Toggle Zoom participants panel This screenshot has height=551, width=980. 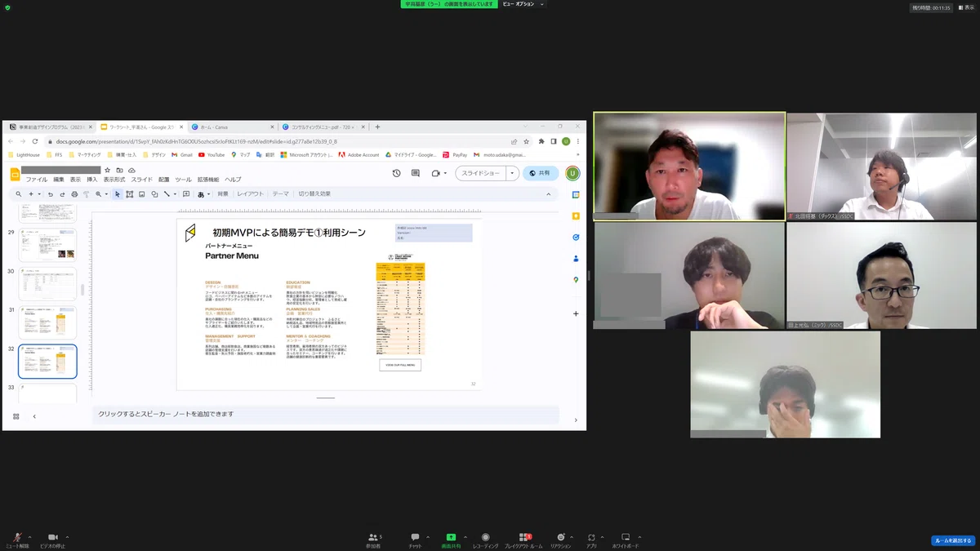(x=374, y=539)
